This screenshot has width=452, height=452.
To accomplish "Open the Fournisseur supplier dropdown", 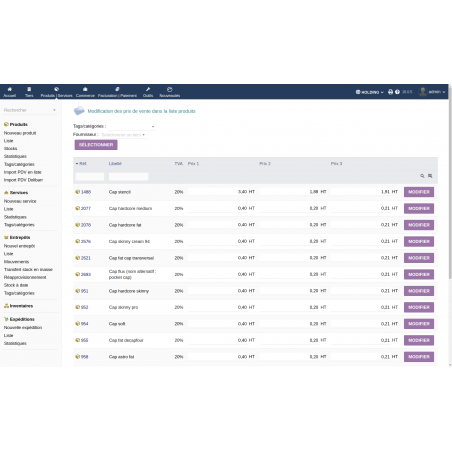I will [123, 135].
